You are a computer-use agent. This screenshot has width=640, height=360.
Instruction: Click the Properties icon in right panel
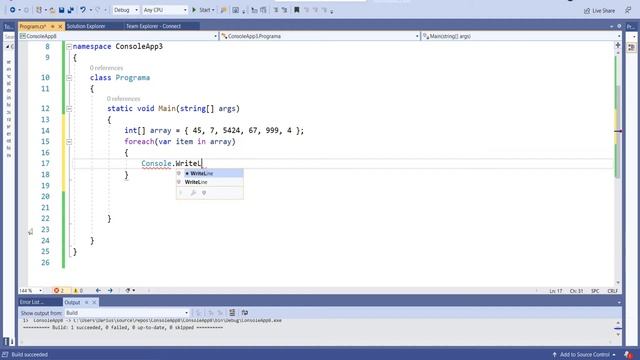coord(631,47)
